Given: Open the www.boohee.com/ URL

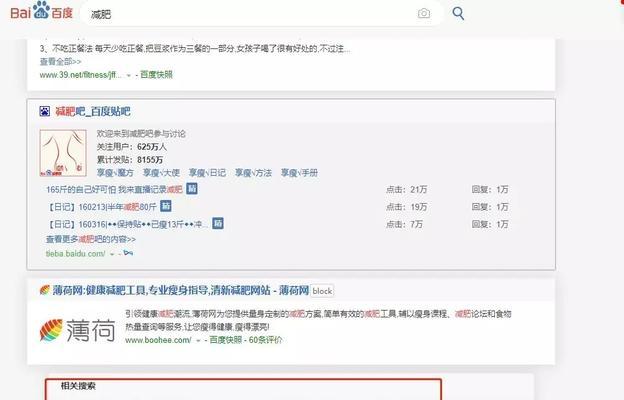Looking at the screenshot, I should pyautogui.click(x=158, y=340).
